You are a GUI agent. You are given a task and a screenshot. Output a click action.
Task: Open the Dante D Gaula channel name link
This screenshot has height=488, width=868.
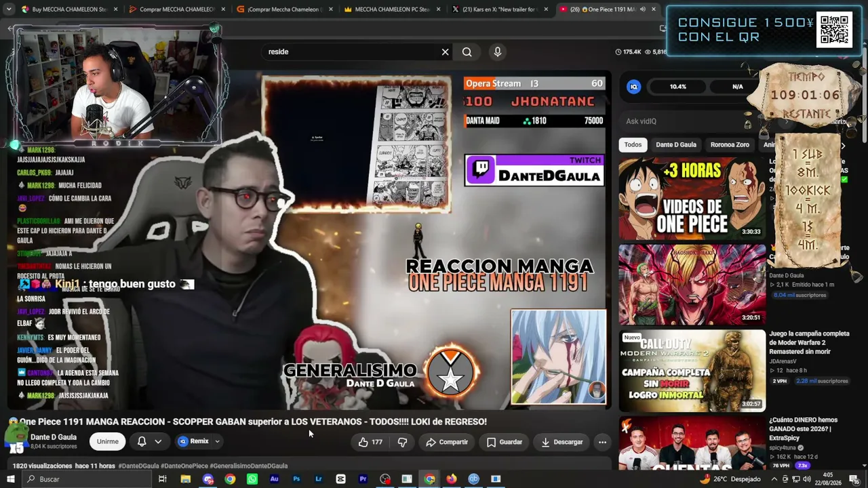(54, 437)
